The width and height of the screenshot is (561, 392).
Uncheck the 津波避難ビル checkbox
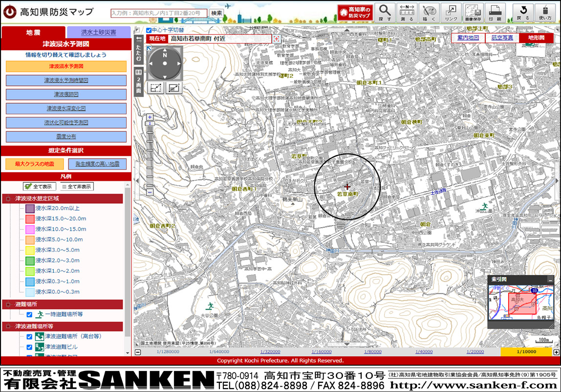click(x=29, y=347)
